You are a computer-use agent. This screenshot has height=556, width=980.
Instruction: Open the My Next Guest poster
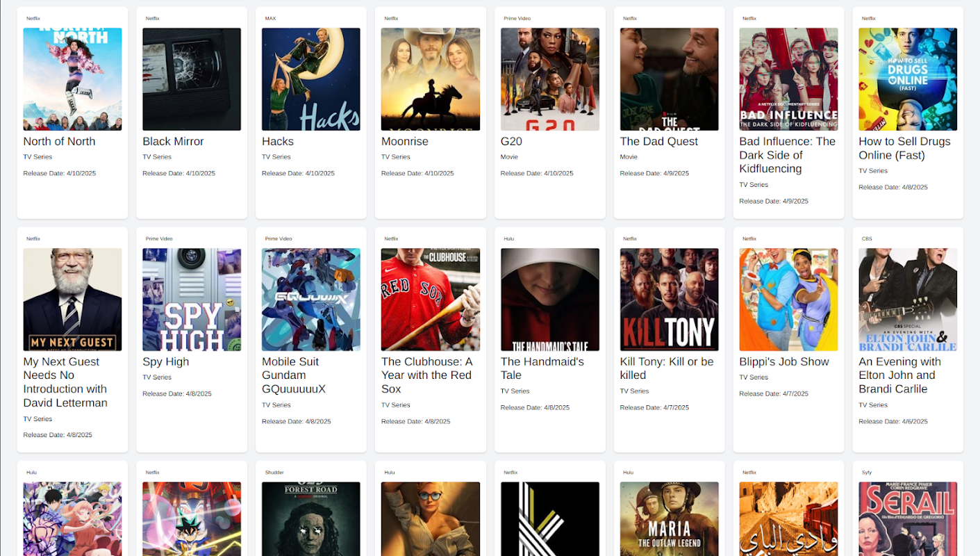(72, 300)
